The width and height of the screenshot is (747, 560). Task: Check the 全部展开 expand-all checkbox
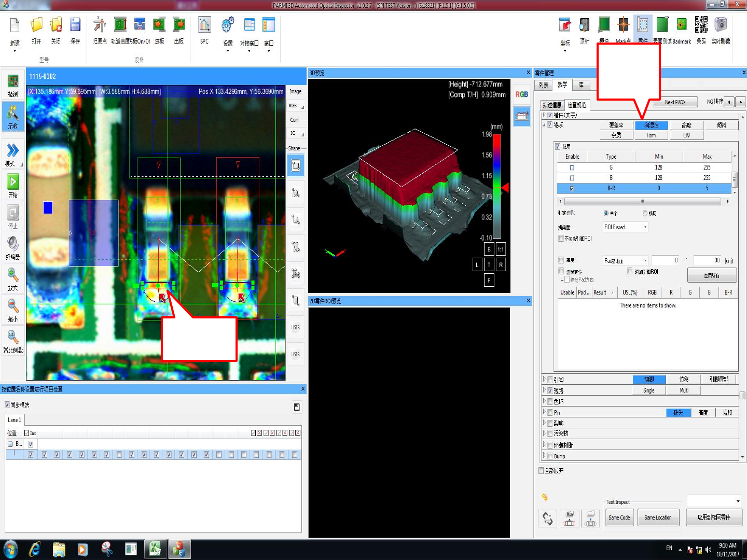542,471
